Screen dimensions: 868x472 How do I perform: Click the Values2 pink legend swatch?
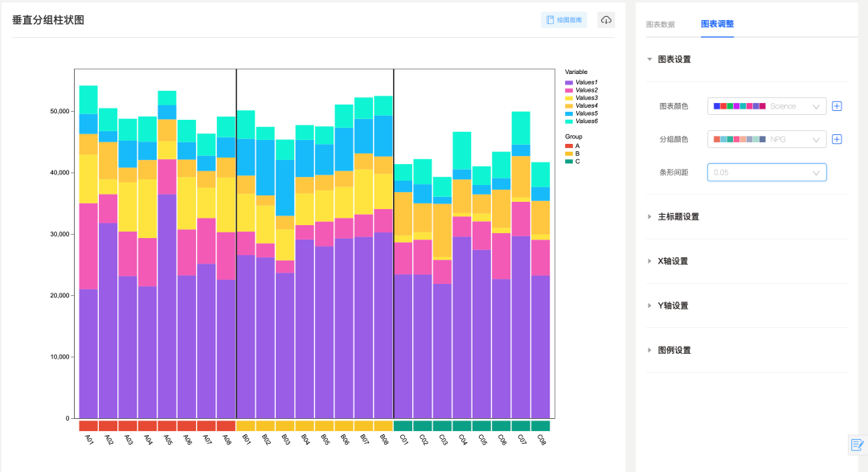568,90
